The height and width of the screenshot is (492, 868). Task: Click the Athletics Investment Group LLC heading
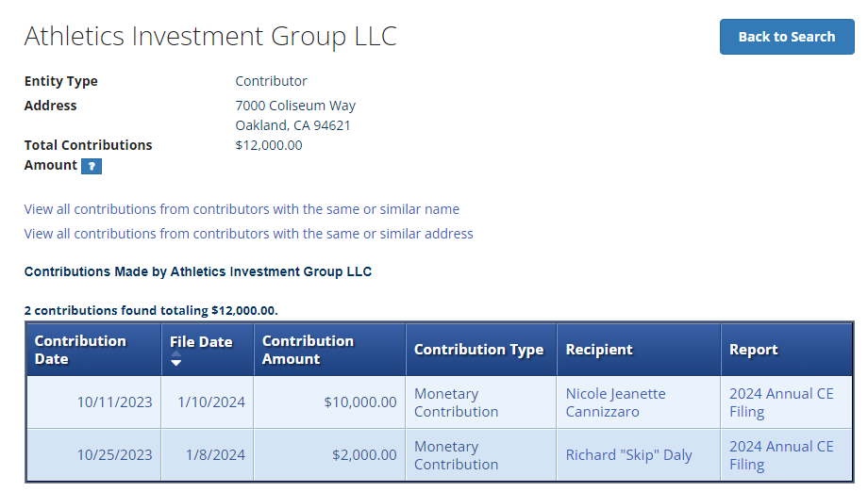point(210,36)
